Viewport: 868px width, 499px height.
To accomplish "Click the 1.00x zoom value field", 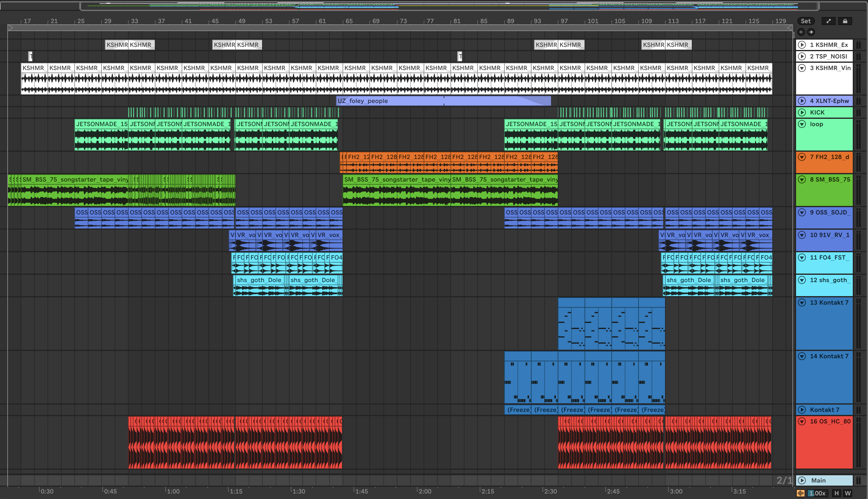I will pos(818,493).
